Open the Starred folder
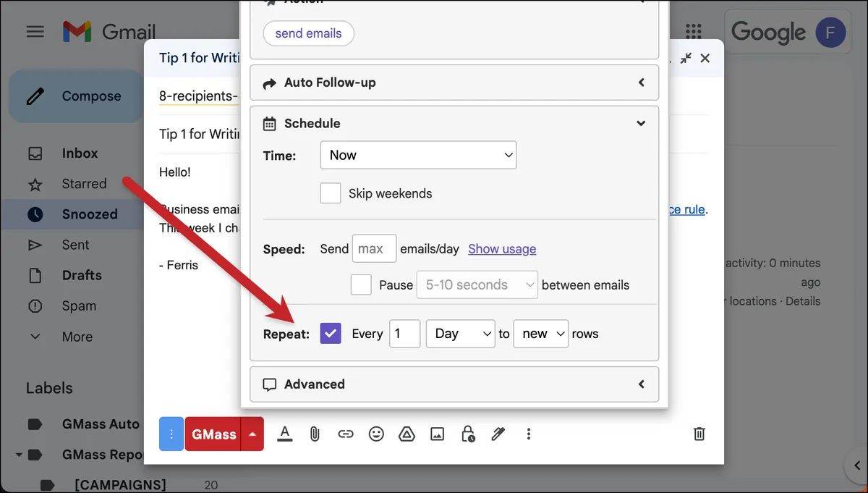 pyautogui.click(x=84, y=184)
